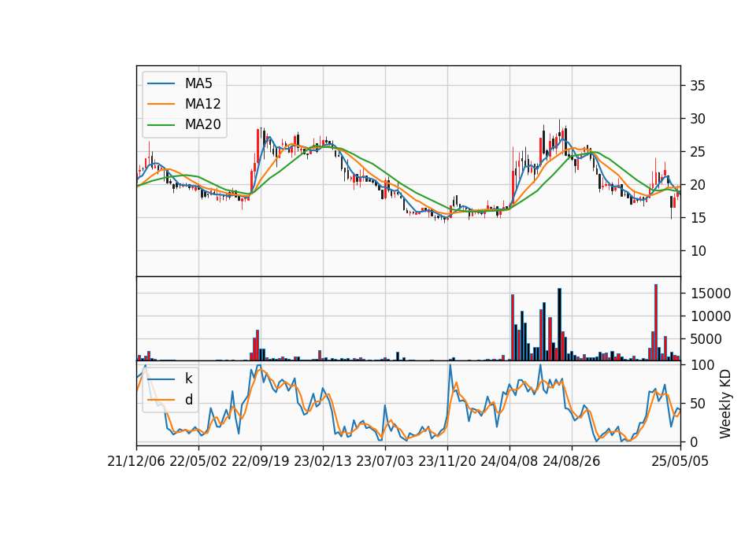Click the price axis tick 15
The image size is (756, 543).
pyautogui.click(x=697, y=218)
